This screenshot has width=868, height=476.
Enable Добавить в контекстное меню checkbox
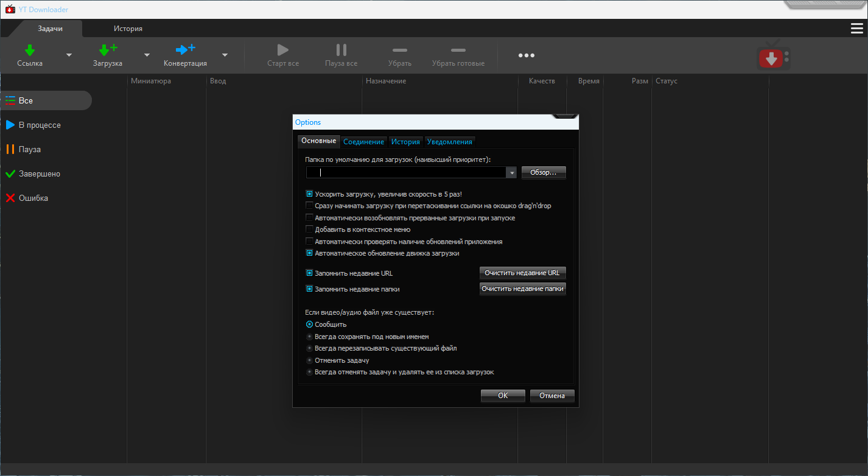[309, 229]
